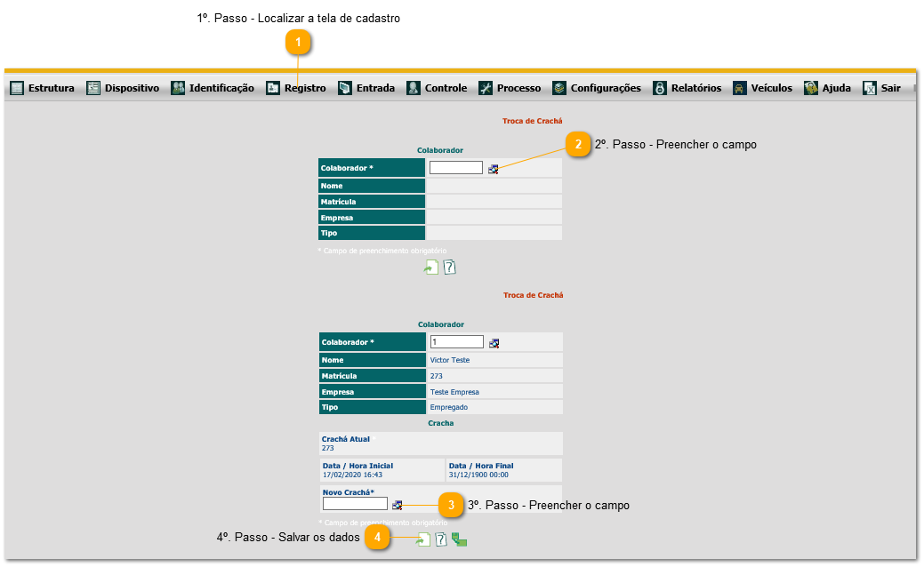Open the Veículos menu
Viewport: 924px width, 567px height.
tap(762, 88)
